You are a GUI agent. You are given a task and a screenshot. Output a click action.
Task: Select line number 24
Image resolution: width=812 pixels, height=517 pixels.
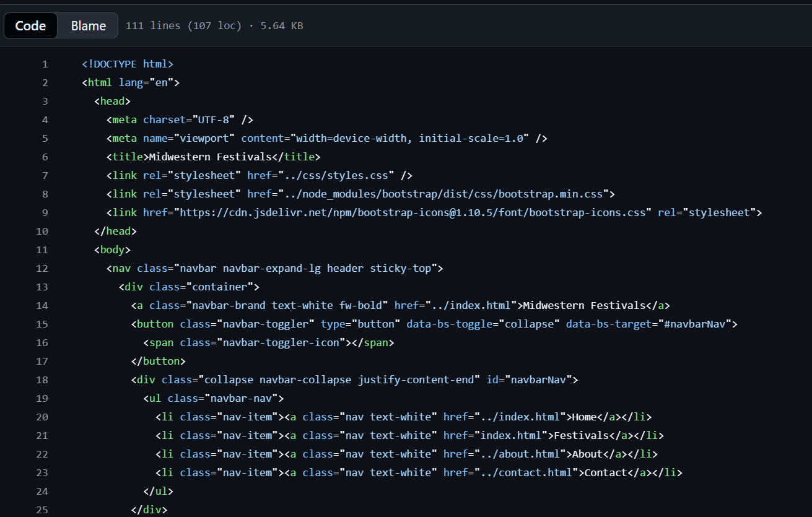(42, 491)
